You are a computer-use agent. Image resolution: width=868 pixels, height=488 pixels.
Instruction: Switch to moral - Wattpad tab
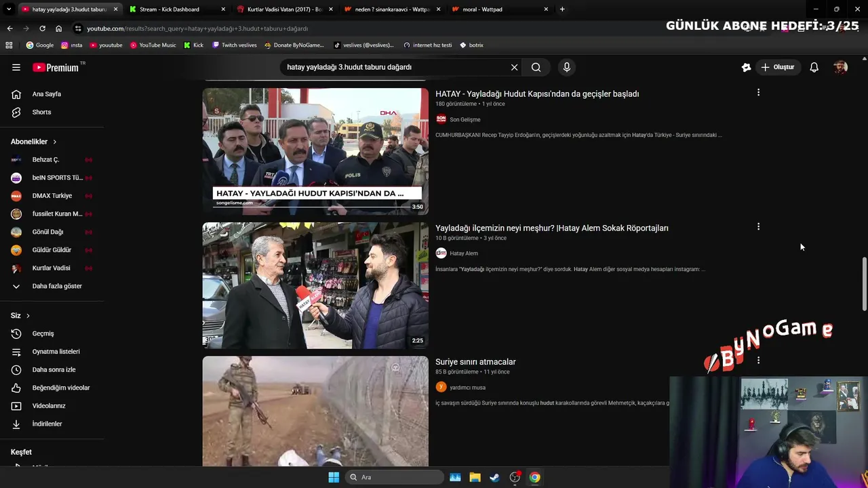click(498, 9)
